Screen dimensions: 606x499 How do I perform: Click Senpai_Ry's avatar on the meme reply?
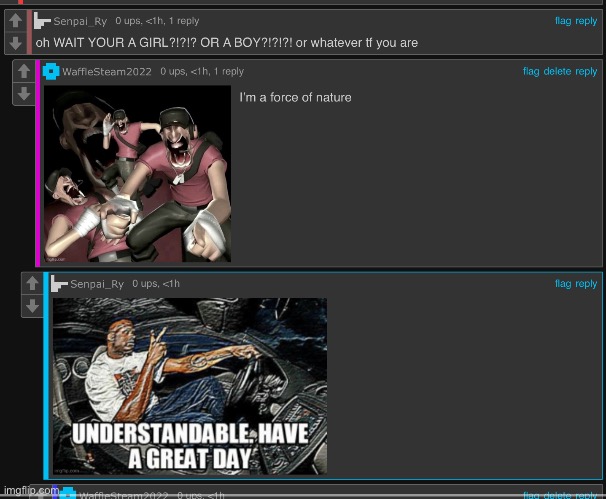59,284
